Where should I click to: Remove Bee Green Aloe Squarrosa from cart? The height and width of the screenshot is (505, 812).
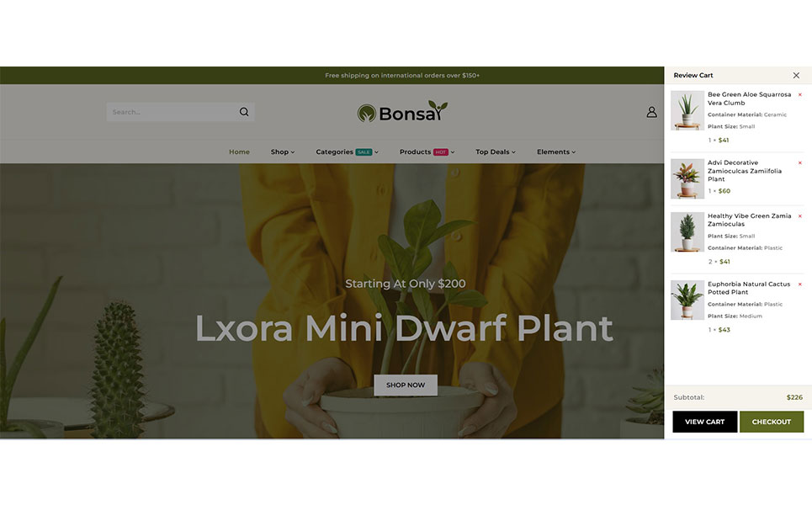(x=800, y=95)
